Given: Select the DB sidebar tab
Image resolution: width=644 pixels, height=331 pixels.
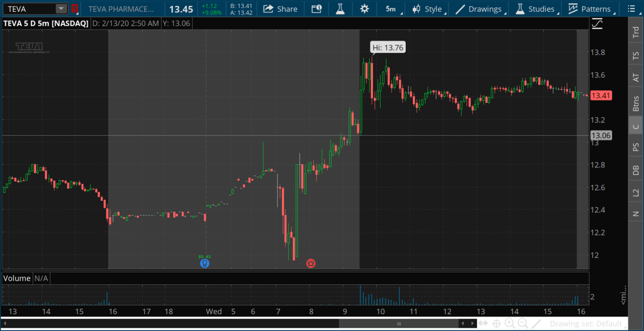Looking at the screenshot, I should tap(635, 170).
